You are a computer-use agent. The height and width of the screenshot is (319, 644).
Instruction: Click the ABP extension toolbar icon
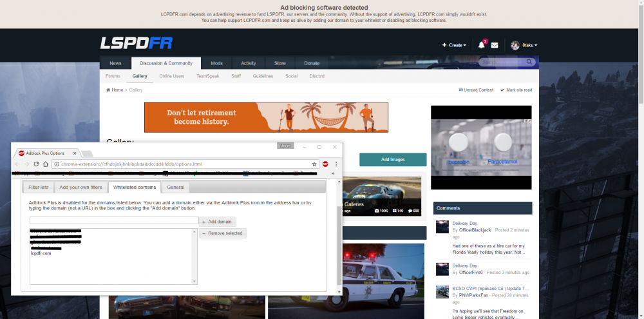(x=325, y=164)
